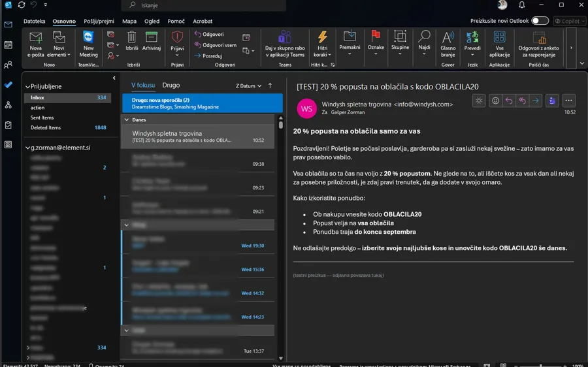The height and width of the screenshot is (367, 588).
Task: Enable Preizkusite novi Outlook toggle
Action: [x=540, y=21]
